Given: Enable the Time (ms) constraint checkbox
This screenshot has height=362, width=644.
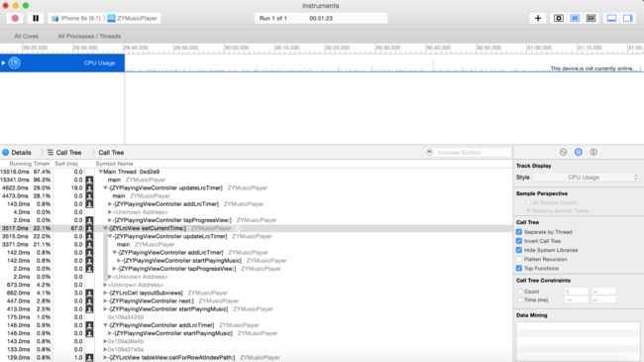Looking at the screenshot, I should pos(520,300).
